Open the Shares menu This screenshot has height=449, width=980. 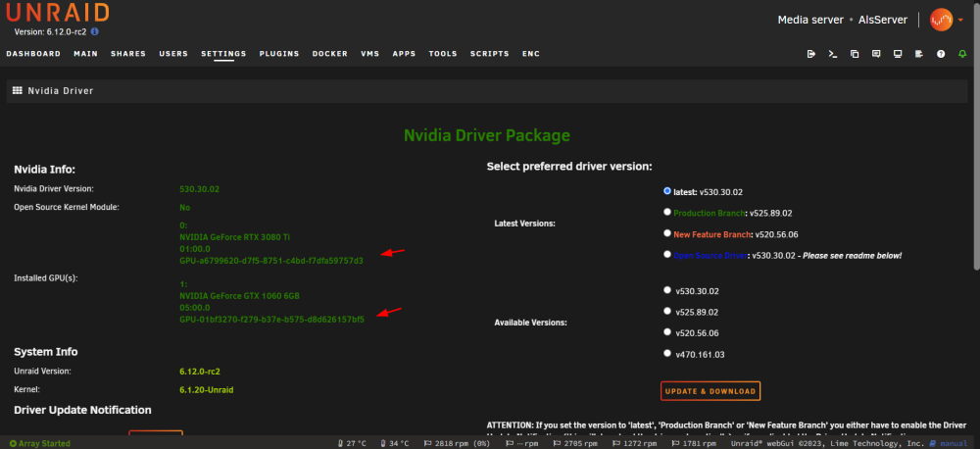tap(128, 54)
